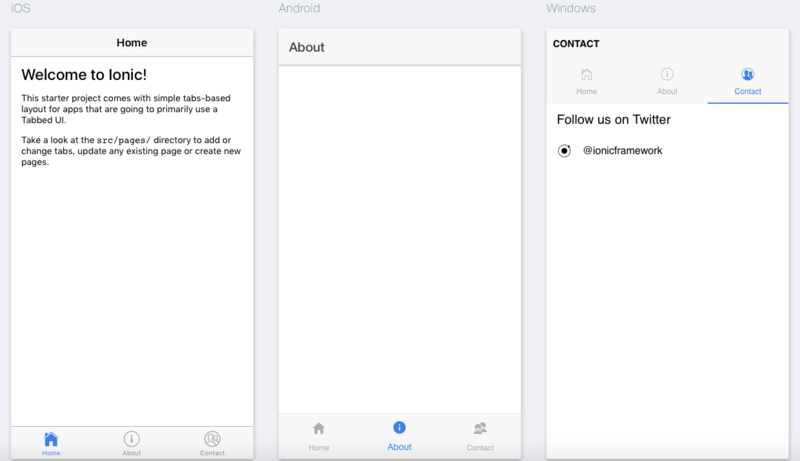Choose the About tab label in Windows preview
Viewport: 800px width, 461px height.
[667, 91]
